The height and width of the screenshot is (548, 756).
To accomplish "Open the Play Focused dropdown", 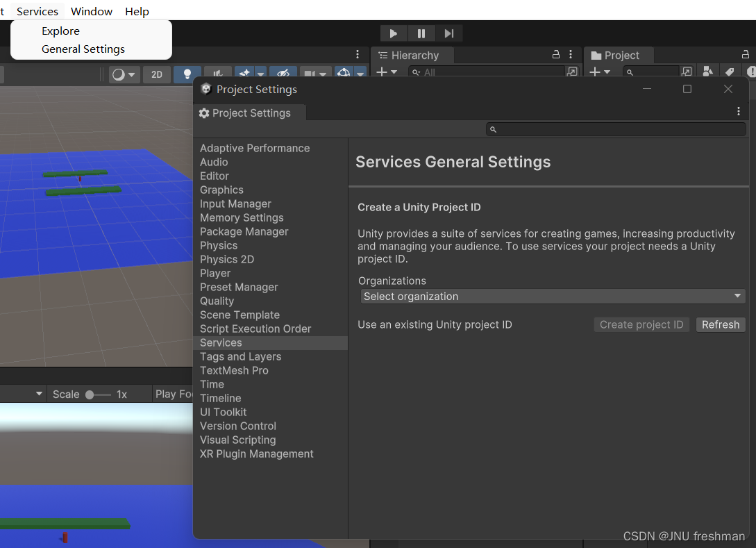I will (174, 395).
